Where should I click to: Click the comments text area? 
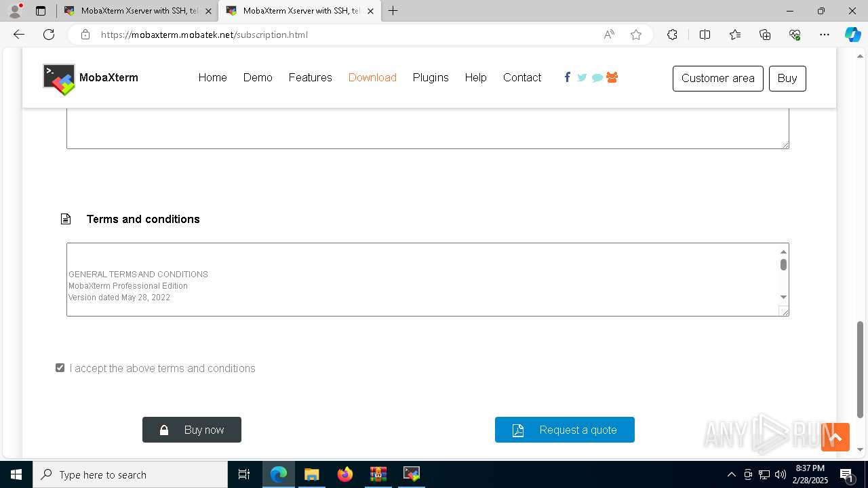point(428,127)
